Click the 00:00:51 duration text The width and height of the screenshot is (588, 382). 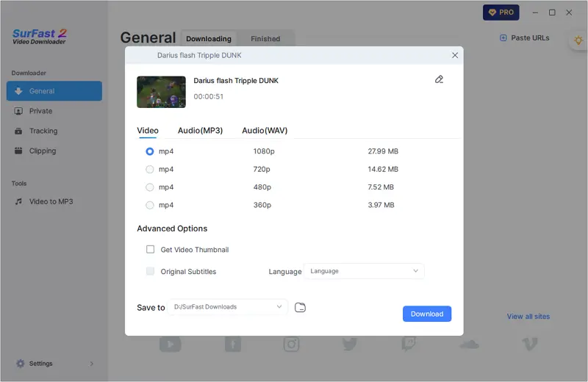click(x=209, y=97)
